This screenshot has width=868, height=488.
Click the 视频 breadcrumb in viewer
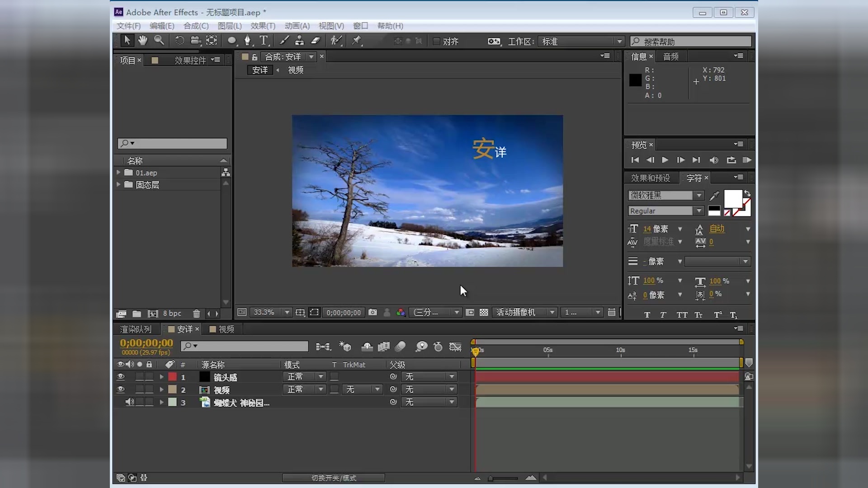click(x=296, y=70)
